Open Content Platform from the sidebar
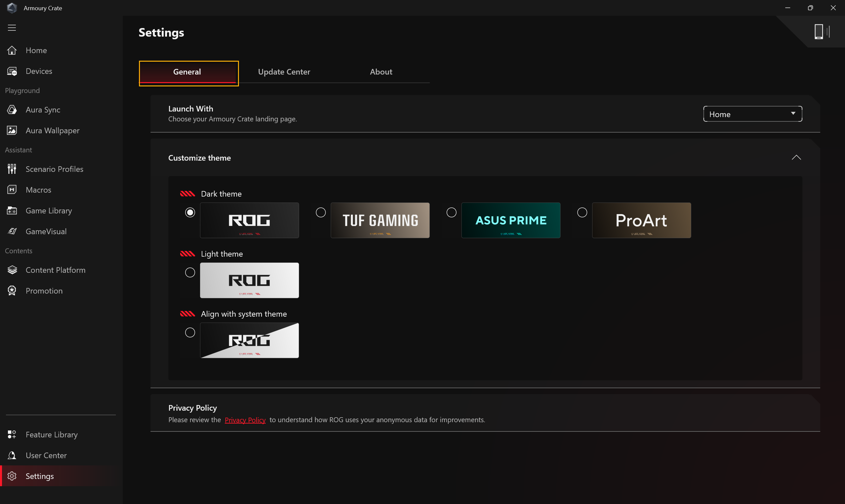 coord(56,270)
